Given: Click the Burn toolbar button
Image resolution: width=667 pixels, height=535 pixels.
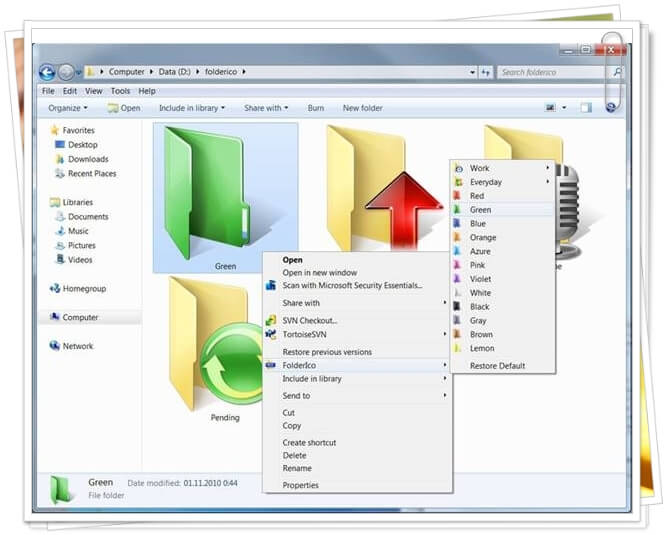Looking at the screenshot, I should click(316, 108).
